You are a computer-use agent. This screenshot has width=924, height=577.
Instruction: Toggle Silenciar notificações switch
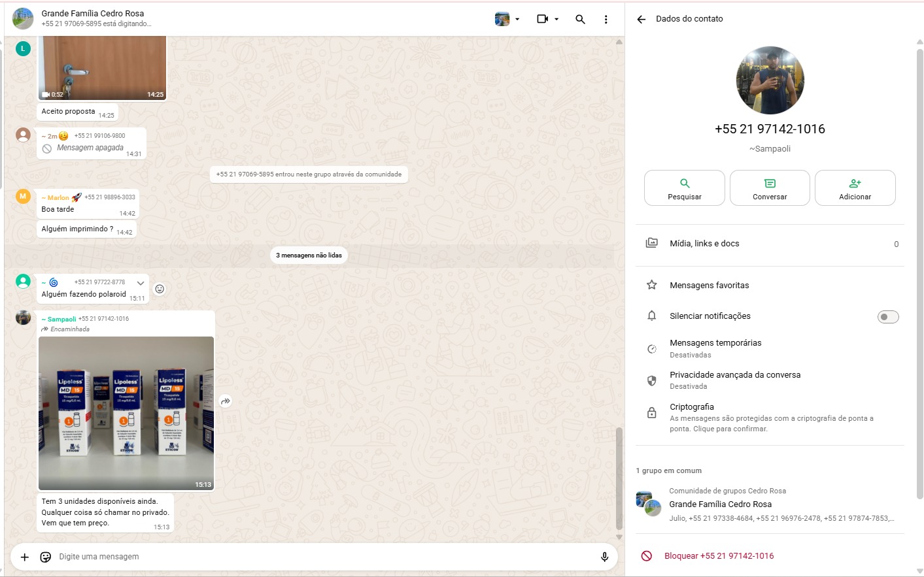pos(887,317)
